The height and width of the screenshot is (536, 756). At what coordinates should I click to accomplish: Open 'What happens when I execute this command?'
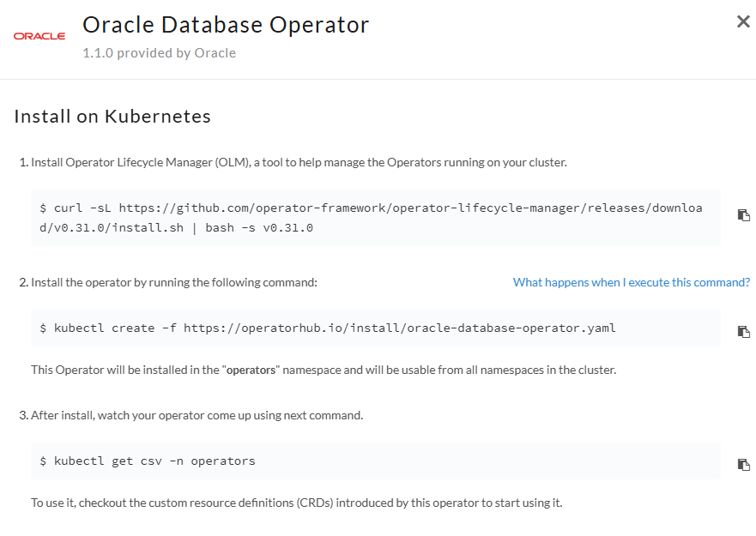click(631, 281)
